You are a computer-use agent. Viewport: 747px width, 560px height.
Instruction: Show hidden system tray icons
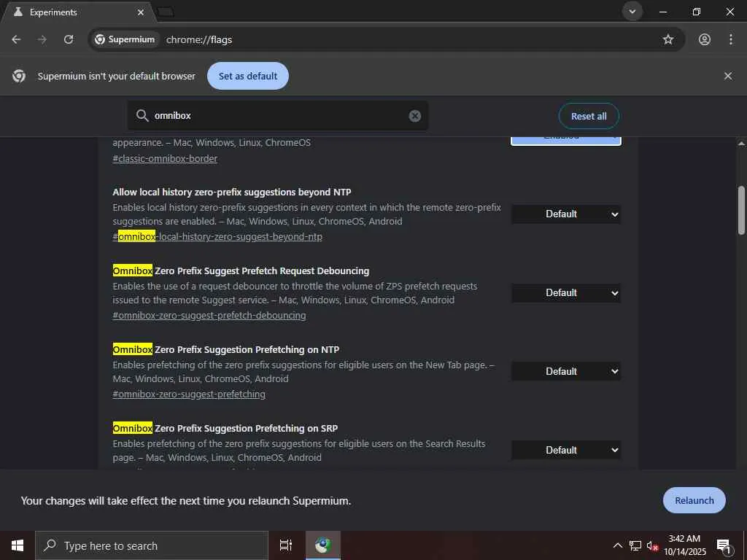[617, 545]
